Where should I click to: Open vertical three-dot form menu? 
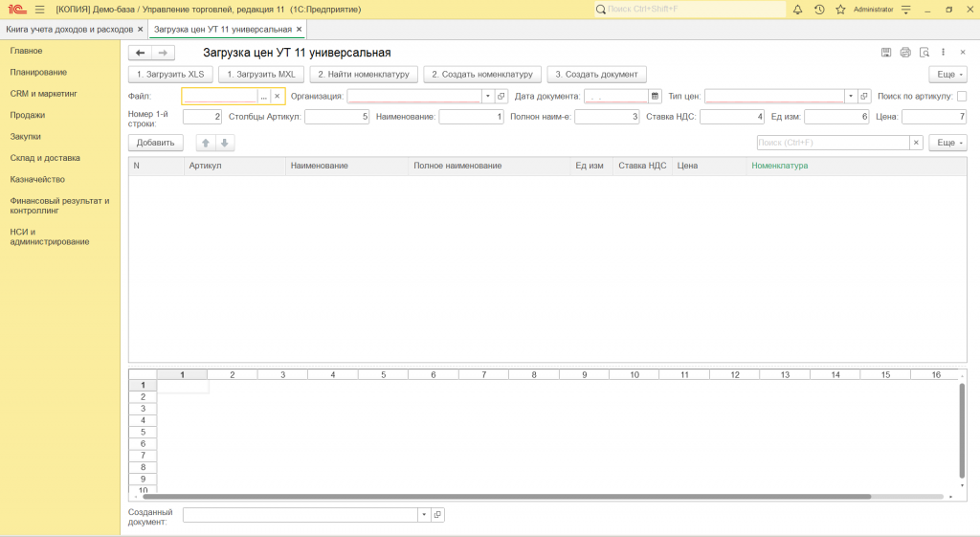point(943,53)
